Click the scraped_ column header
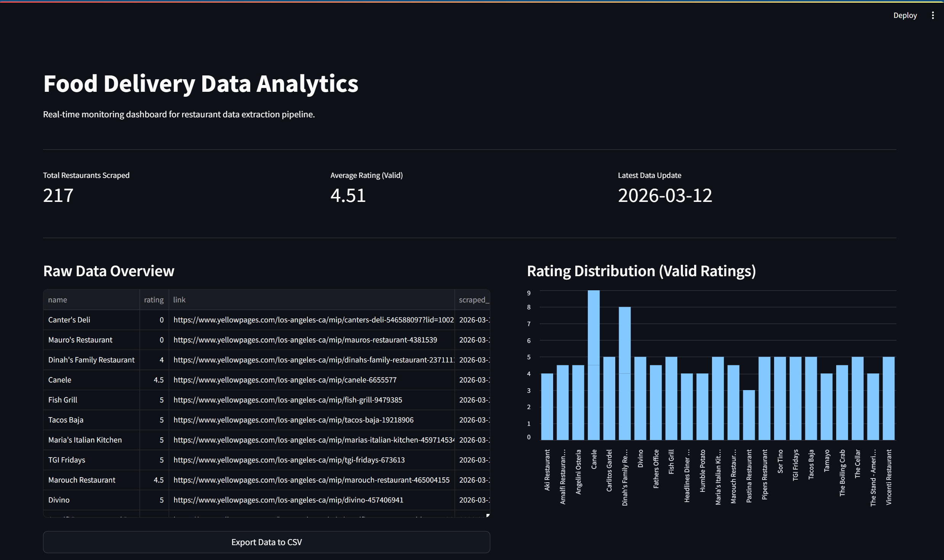This screenshot has width=944, height=560. 473,300
